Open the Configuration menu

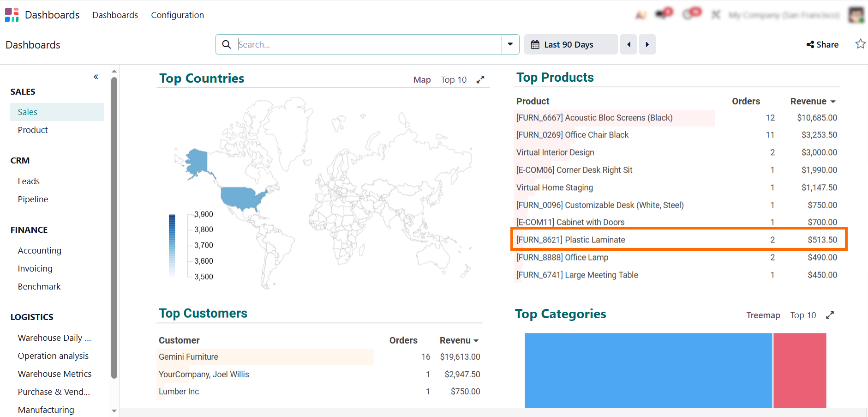click(177, 15)
